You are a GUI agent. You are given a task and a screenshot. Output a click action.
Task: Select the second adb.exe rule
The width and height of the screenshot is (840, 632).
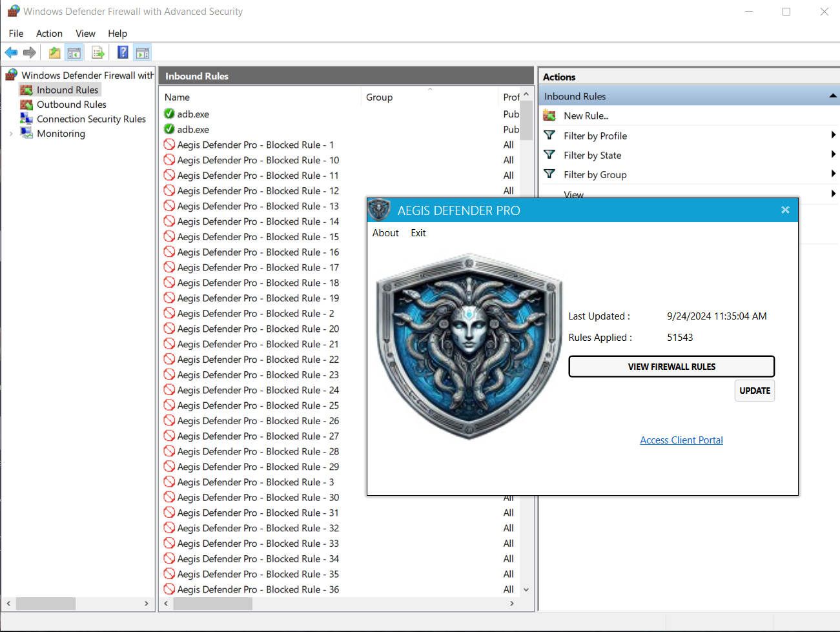coord(193,129)
